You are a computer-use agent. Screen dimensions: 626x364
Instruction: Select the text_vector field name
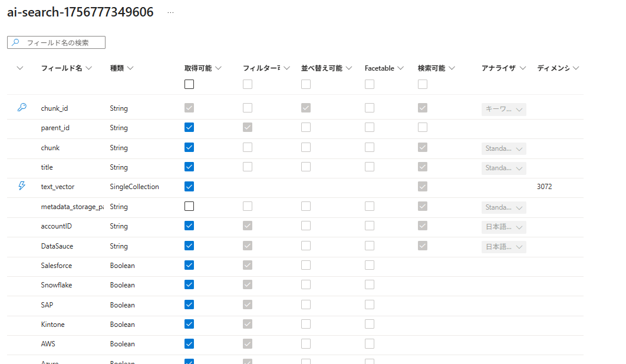coord(58,187)
